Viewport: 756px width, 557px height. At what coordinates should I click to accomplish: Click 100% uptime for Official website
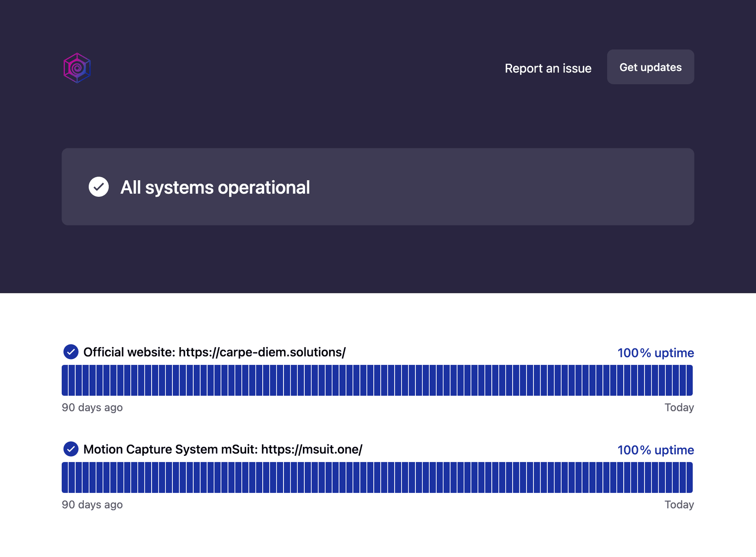tap(656, 353)
